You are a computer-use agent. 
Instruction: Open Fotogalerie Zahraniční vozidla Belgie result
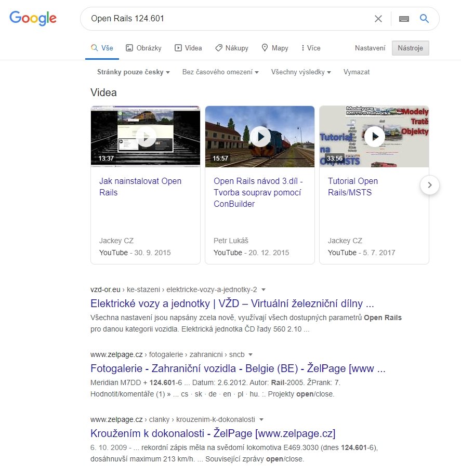tap(238, 368)
